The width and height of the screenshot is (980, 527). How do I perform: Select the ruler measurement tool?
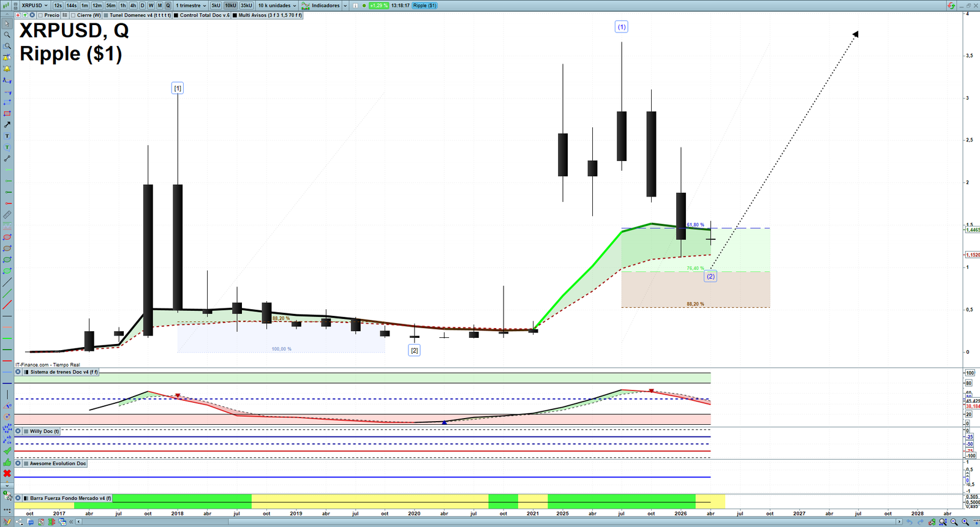coord(7,215)
